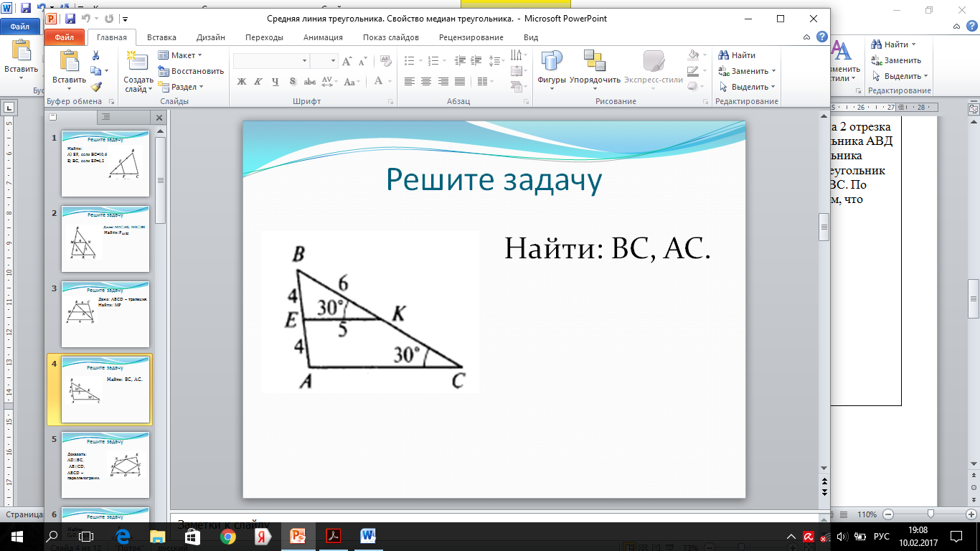
Task: Click the Decrease List Level icon
Action: (x=461, y=61)
